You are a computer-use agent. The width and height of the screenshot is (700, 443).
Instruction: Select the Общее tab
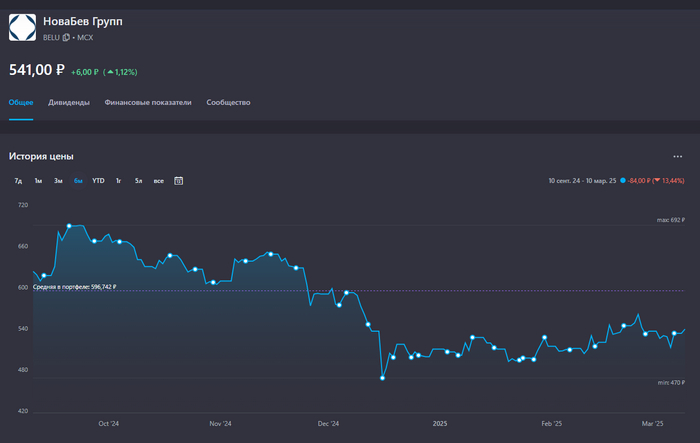click(x=21, y=103)
